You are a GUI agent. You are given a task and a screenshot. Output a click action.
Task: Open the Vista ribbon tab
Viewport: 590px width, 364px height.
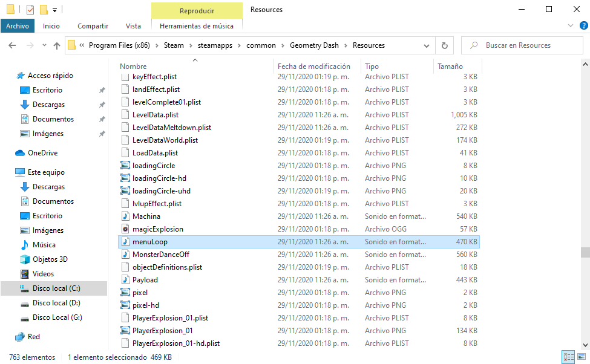coord(133,26)
